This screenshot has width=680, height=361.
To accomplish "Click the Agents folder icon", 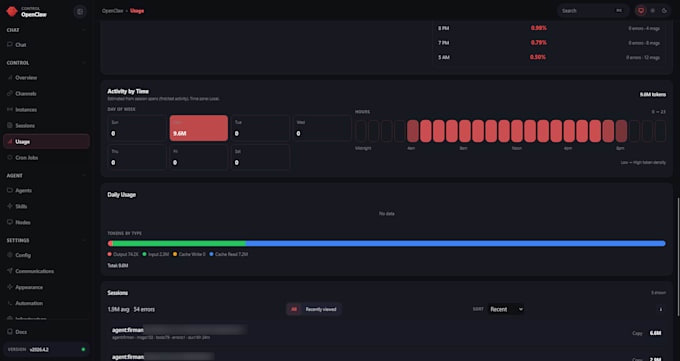I will coord(10,190).
